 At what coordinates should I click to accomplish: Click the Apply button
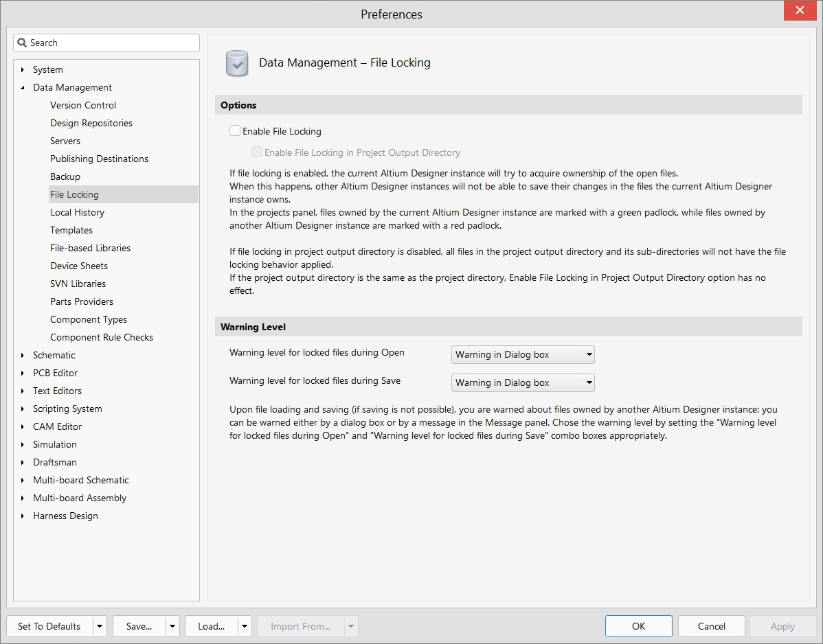pos(782,626)
